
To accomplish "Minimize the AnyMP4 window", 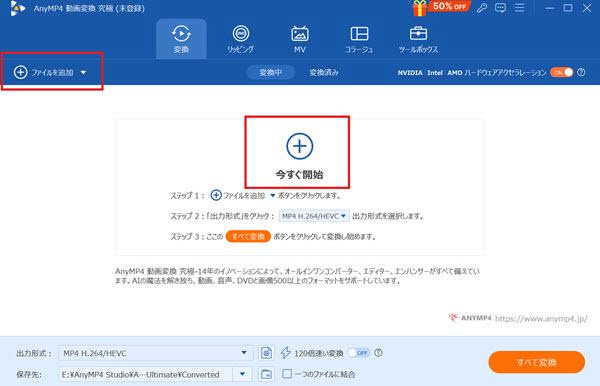I will [549, 8].
